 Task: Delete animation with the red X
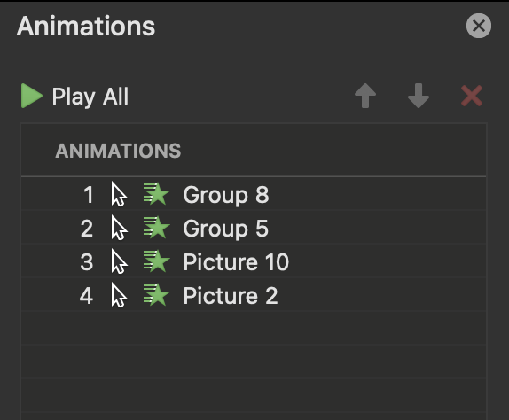point(472,96)
